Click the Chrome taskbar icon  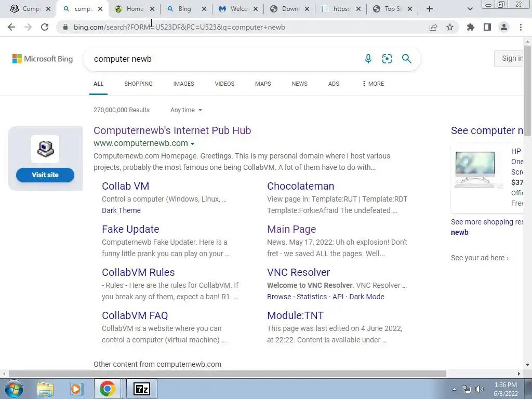point(107,389)
